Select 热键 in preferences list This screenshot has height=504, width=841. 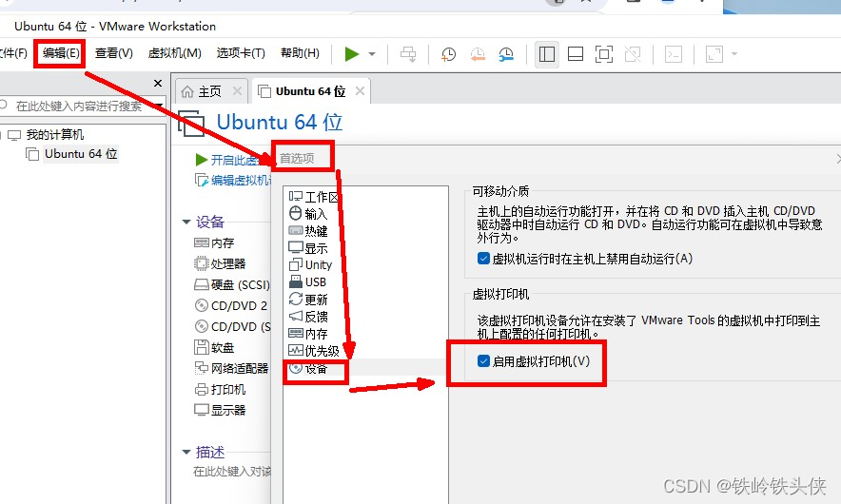[308, 231]
